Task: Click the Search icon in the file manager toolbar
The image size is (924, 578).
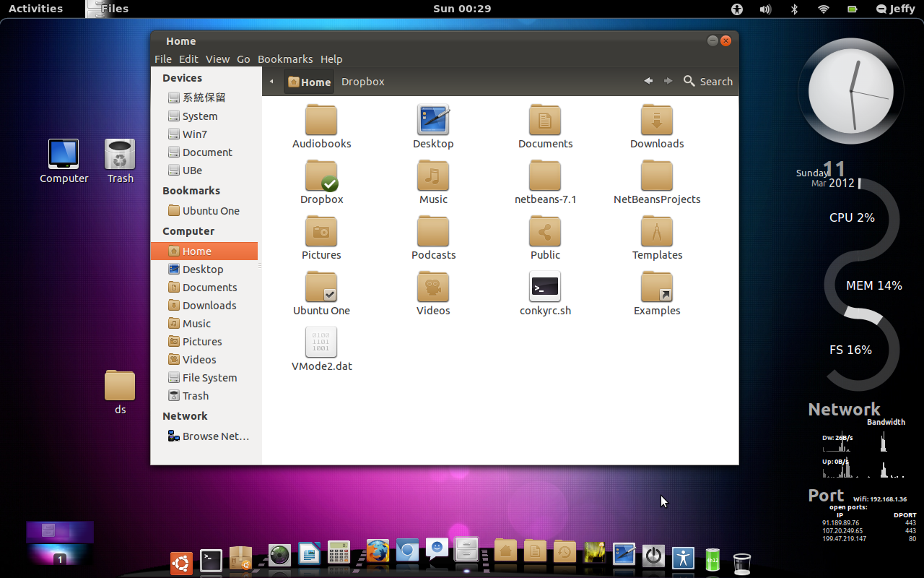Action: 689,81
